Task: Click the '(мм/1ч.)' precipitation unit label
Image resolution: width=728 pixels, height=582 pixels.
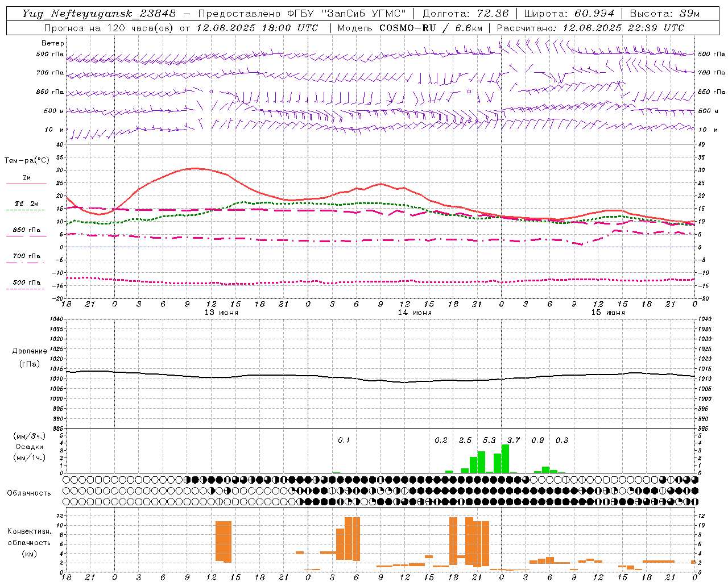Action: pos(30,458)
